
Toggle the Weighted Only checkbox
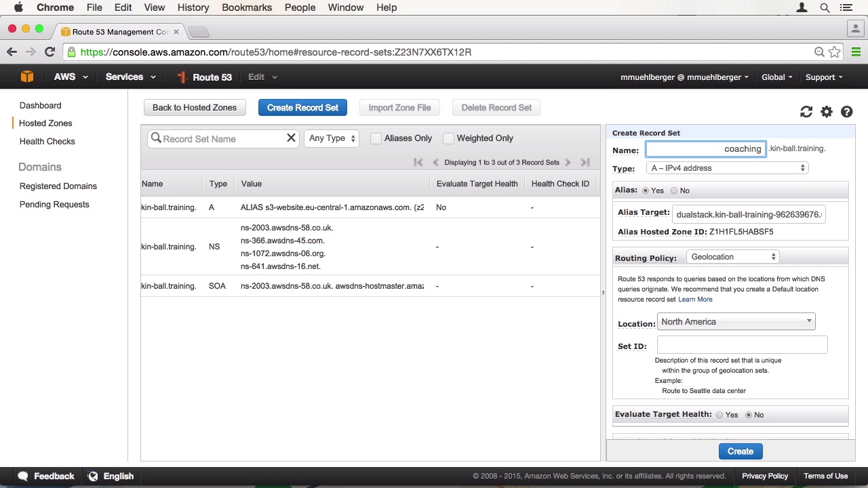pos(448,138)
